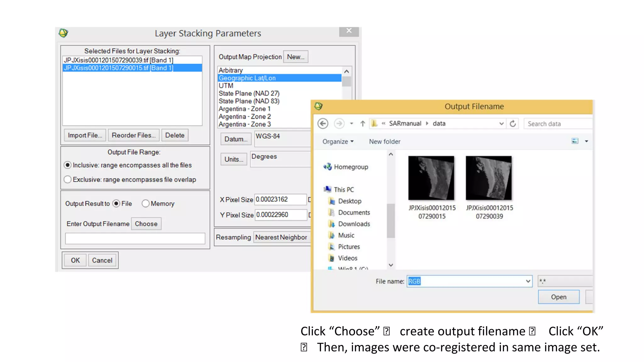Viewport: 644px width, 362px height.
Task: Click the ENVI logo in Output Filename title
Action: tap(319, 106)
